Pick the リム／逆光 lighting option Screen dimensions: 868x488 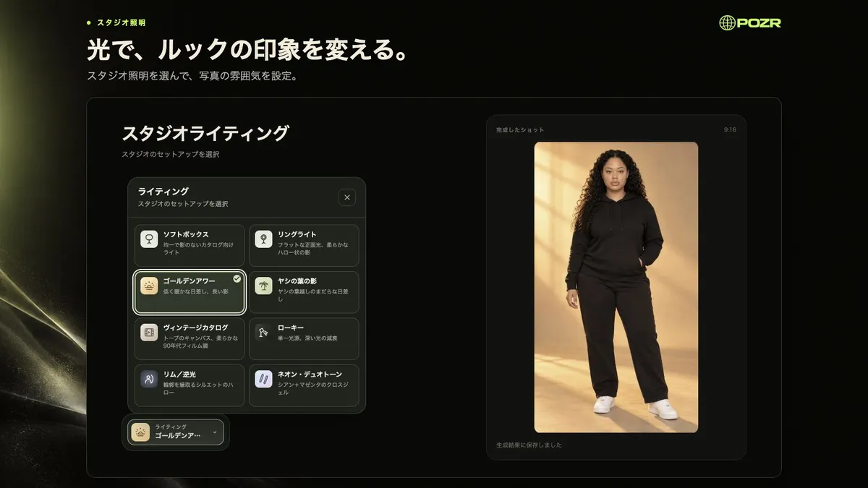tap(190, 385)
